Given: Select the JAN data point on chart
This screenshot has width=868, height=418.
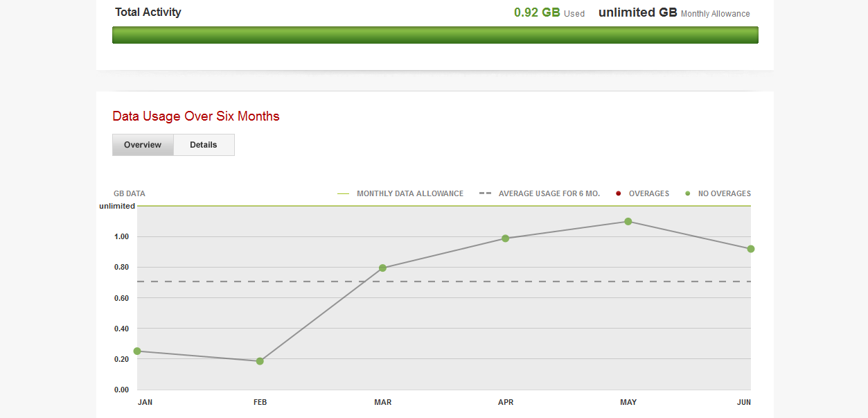Looking at the screenshot, I should tap(137, 351).
